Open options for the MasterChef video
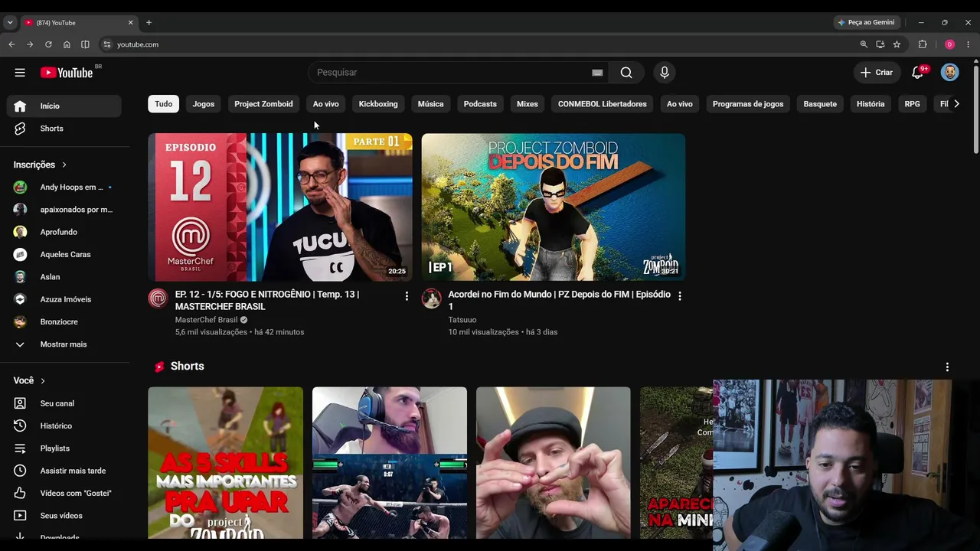Screen dimensions: 980x551 (407, 296)
